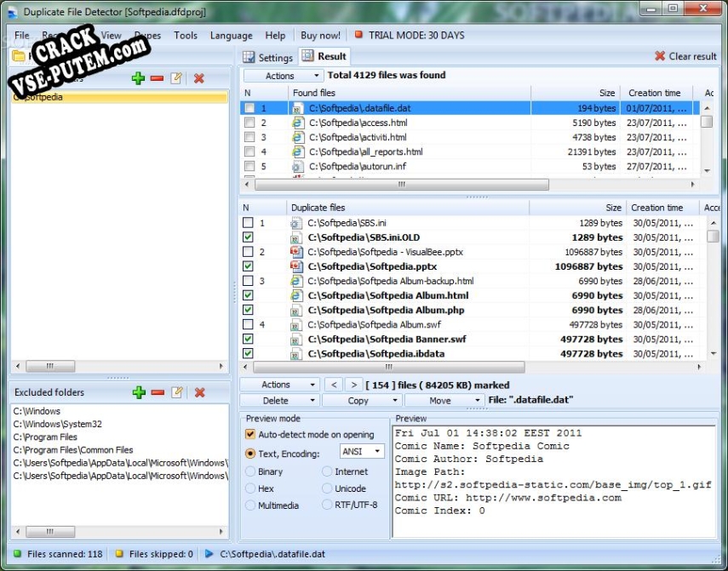Go to previous marked file with < button

(x=334, y=385)
